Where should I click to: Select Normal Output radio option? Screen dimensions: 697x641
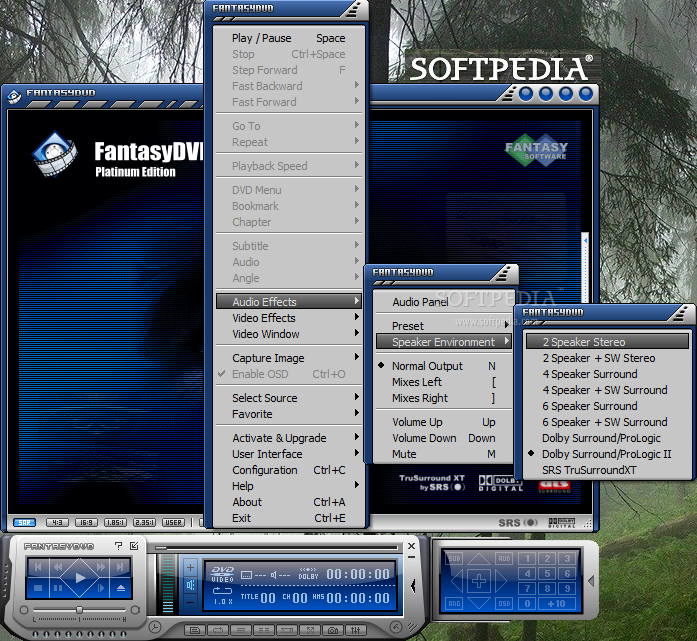coord(443,366)
